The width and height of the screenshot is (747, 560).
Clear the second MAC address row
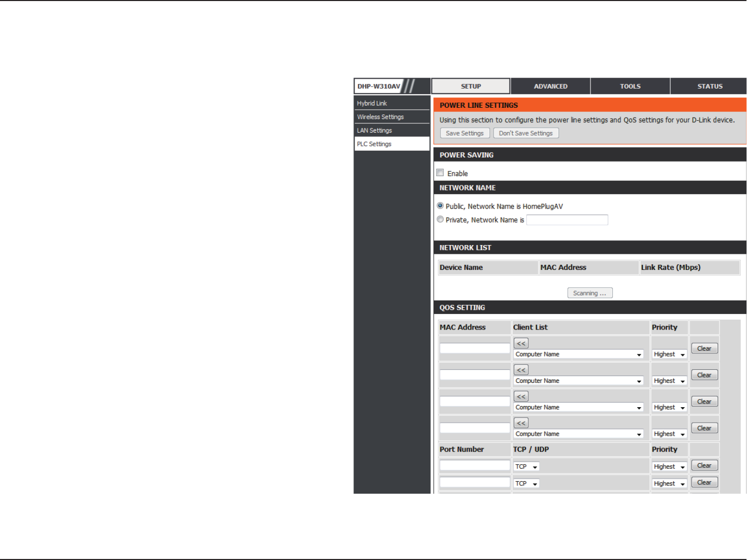click(704, 375)
